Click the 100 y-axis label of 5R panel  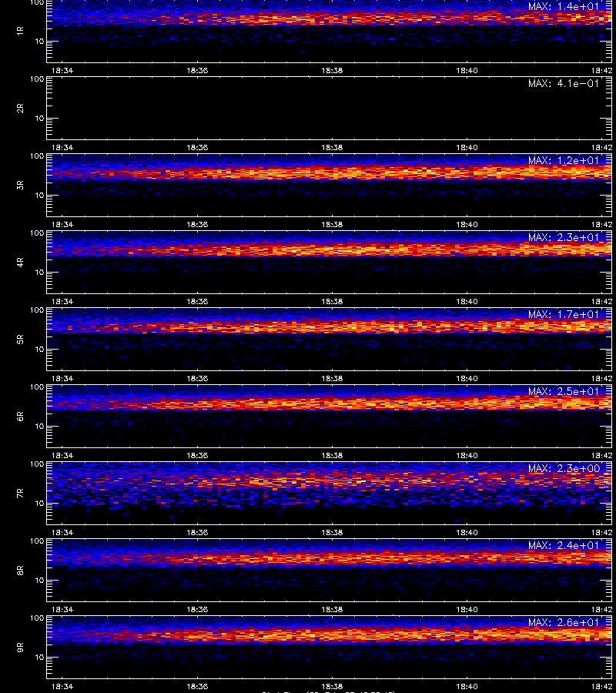coord(37,310)
